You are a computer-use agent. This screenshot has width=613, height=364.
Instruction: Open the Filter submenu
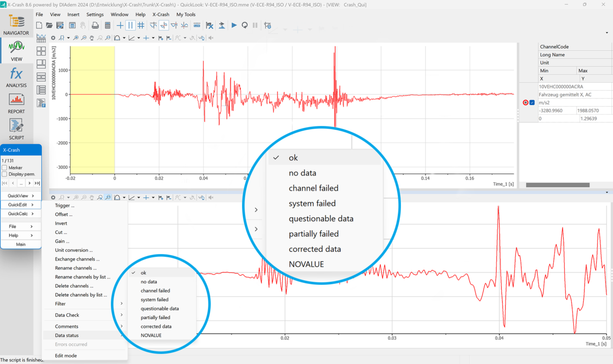pyautogui.click(x=84, y=304)
